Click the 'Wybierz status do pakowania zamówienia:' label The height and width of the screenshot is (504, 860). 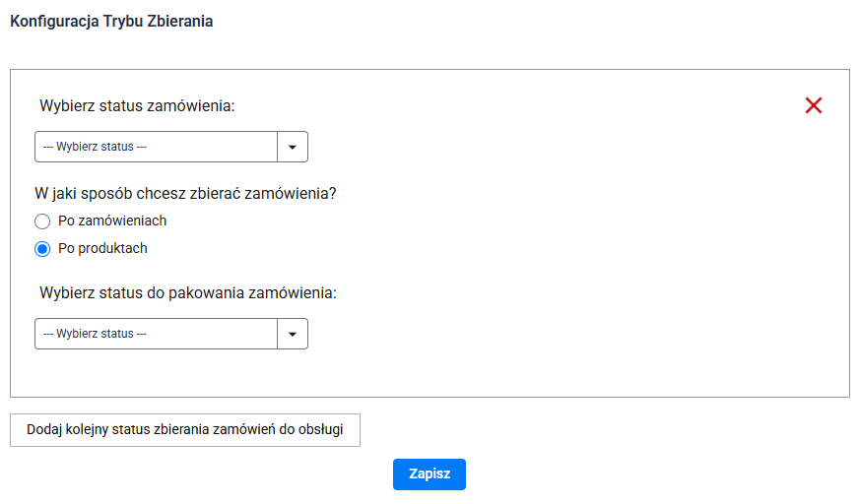click(x=188, y=292)
